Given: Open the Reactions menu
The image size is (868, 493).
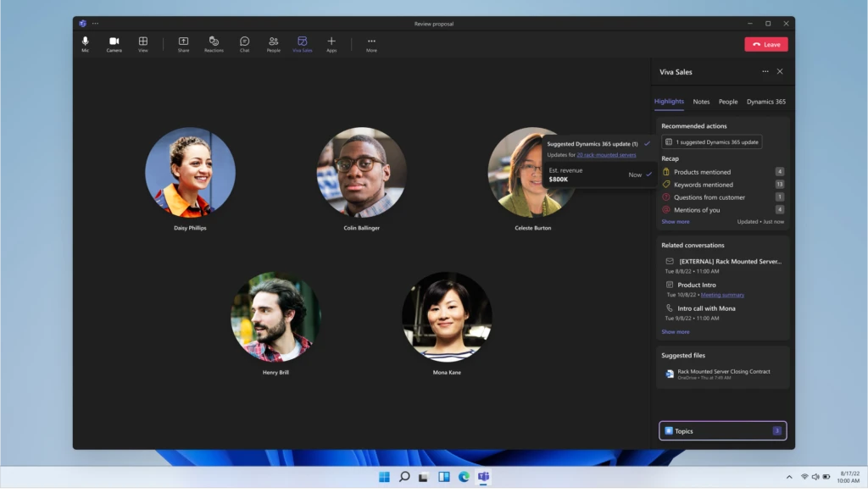Looking at the screenshot, I should point(214,42).
